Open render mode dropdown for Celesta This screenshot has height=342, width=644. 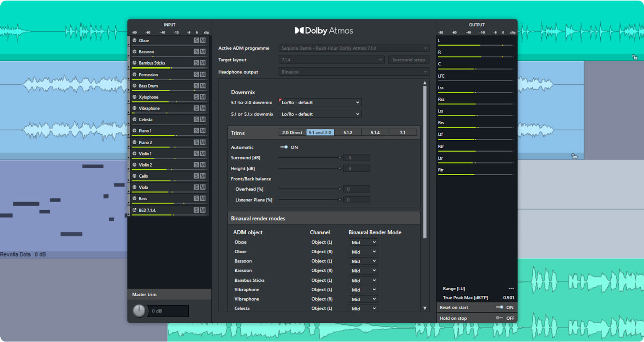363,308
